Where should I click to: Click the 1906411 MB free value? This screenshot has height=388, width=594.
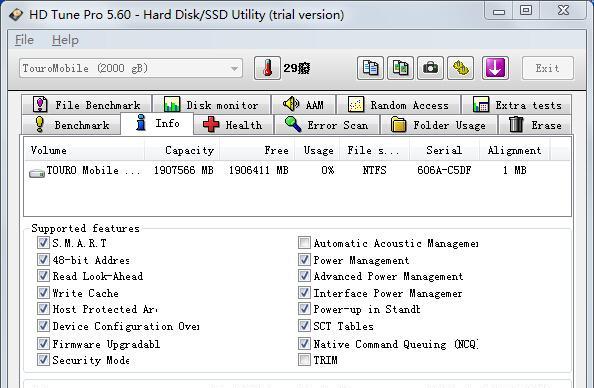[258, 171]
